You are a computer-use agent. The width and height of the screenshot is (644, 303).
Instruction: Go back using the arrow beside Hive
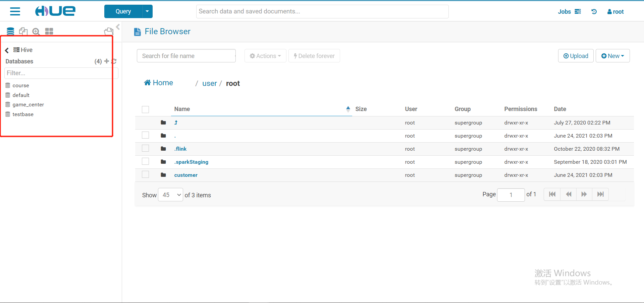[x=7, y=50]
